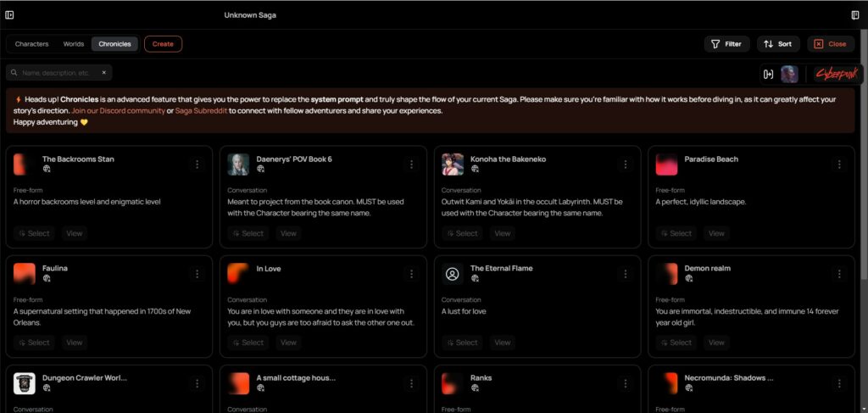Select Paradise Beach chronicle
Viewport: 868px width, 413px height.
coord(676,233)
